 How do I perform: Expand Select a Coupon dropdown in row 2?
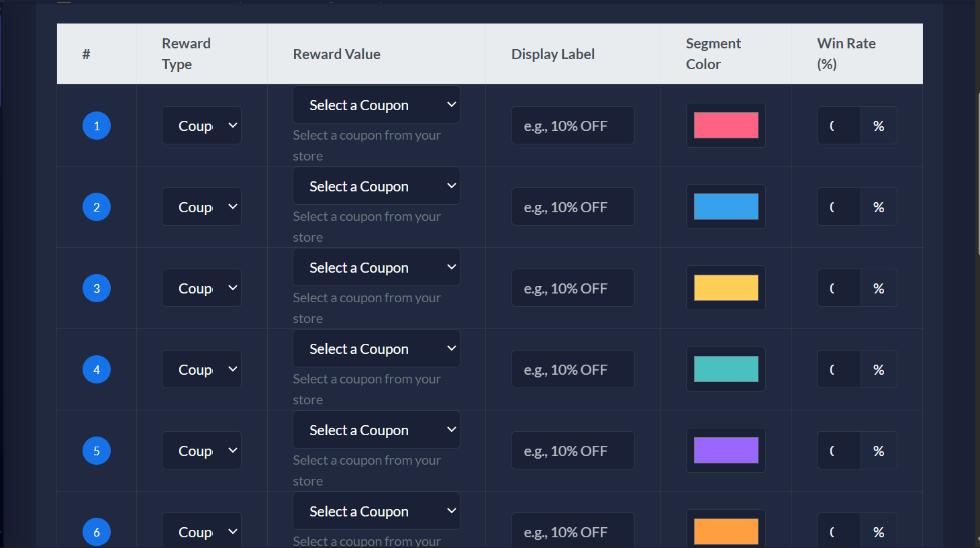click(376, 186)
